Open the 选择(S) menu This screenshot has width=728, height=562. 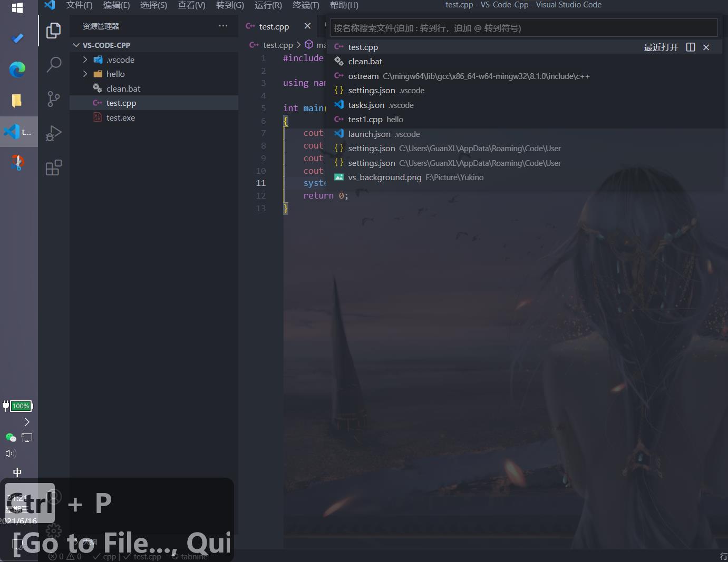[x=153, y=5]
